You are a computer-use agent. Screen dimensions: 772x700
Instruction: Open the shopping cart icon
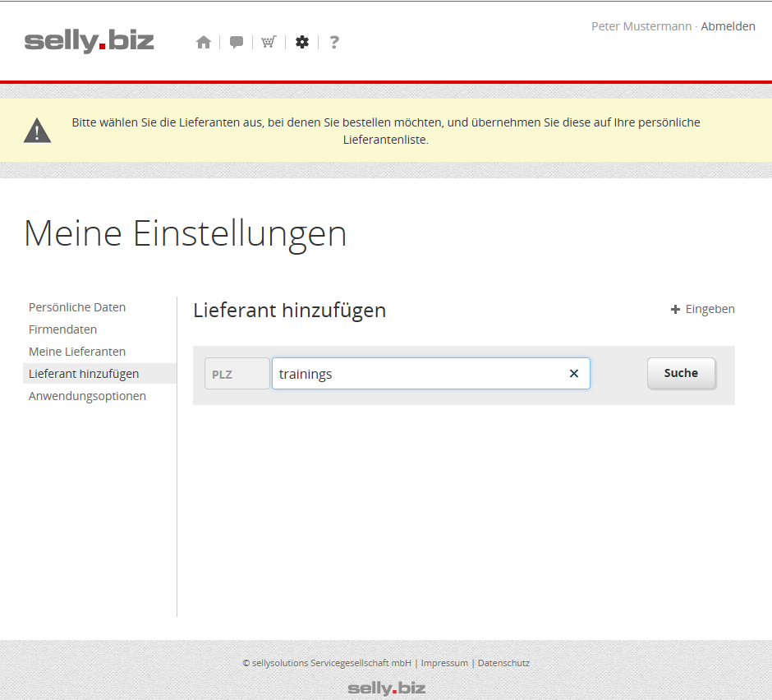click(x=269, y=43)
